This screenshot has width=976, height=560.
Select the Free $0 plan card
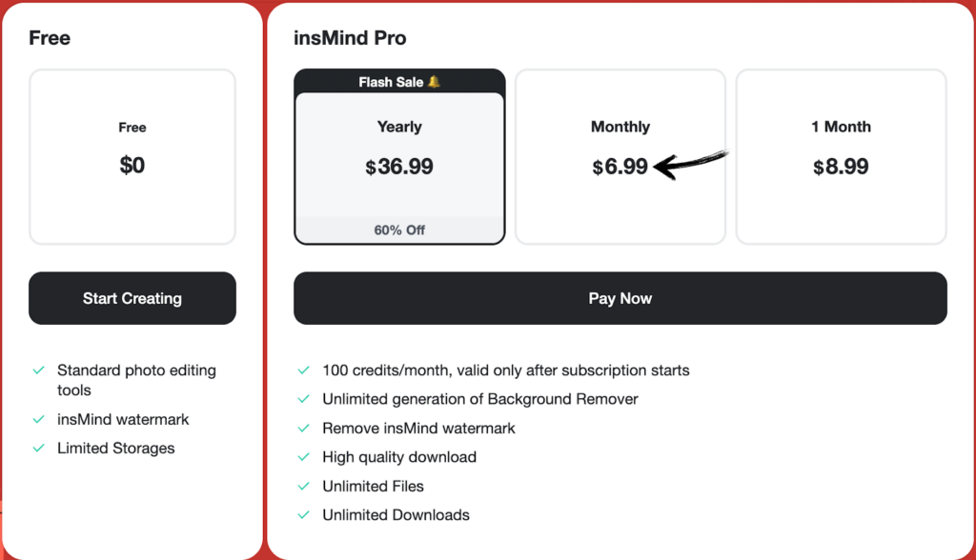pos(132,157)
